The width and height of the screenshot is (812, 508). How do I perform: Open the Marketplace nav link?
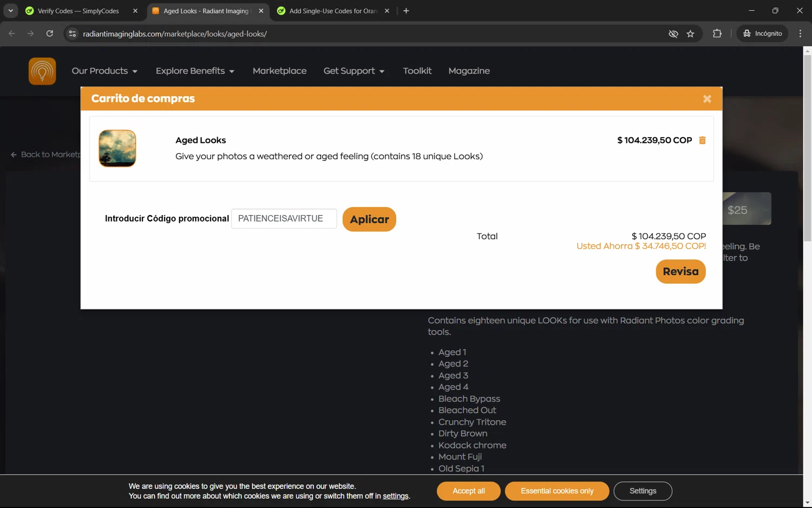[279, 71]
